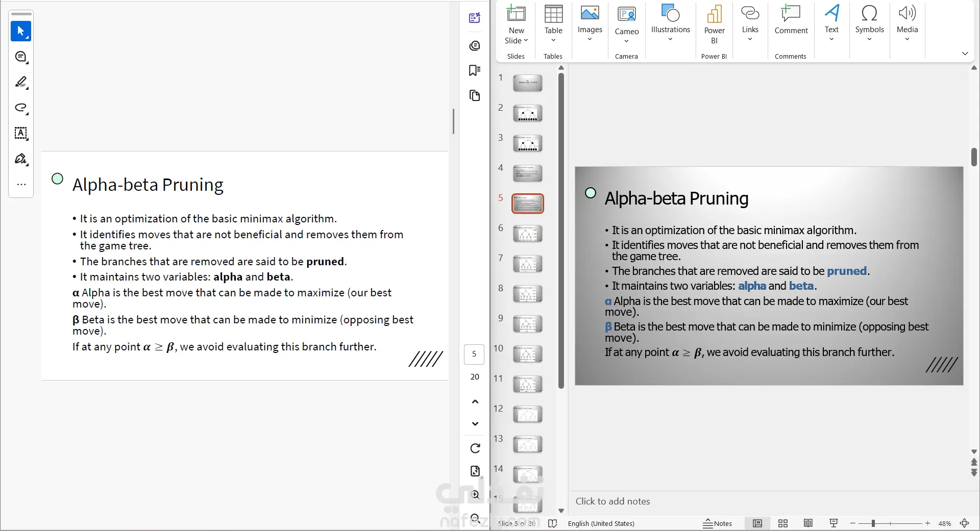Select slide 12 thumbnail
Screen dimensions: 980x531
click(x=527, y=414)
